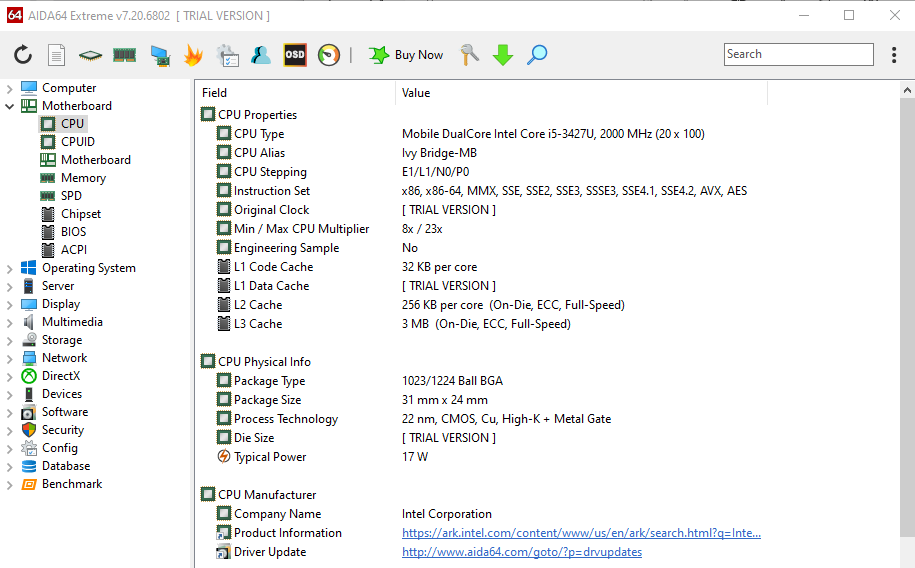Open the network computer toolbar icon
Screen dimensions: 915x568
point(160,55)
